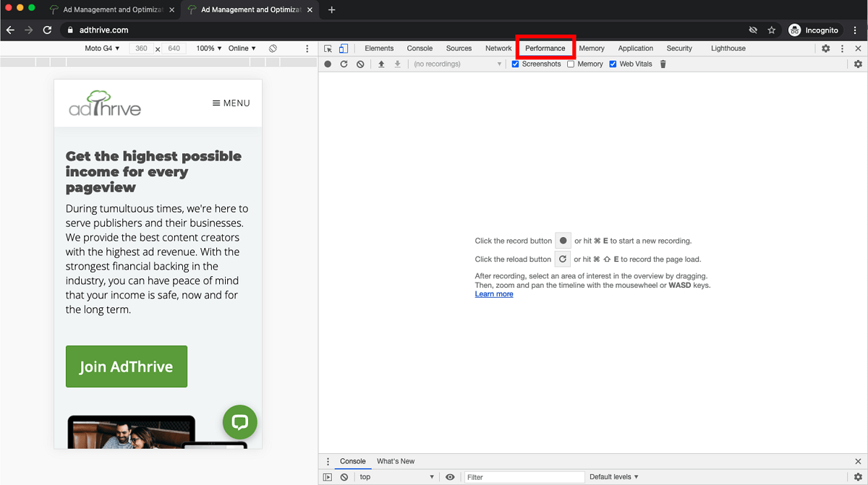Click the eye live expression icon
This screenshot has height=485, width=868.
[x=450, y=477]
